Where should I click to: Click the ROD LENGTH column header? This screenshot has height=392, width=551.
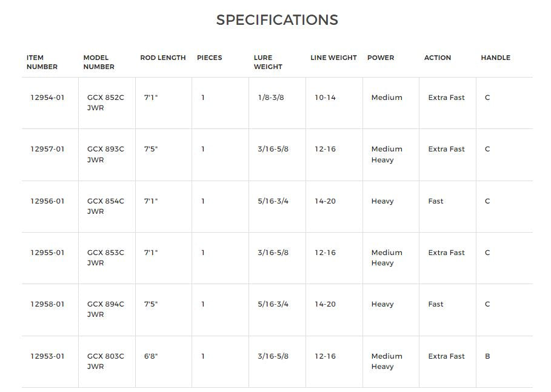(x=162, y=58)
